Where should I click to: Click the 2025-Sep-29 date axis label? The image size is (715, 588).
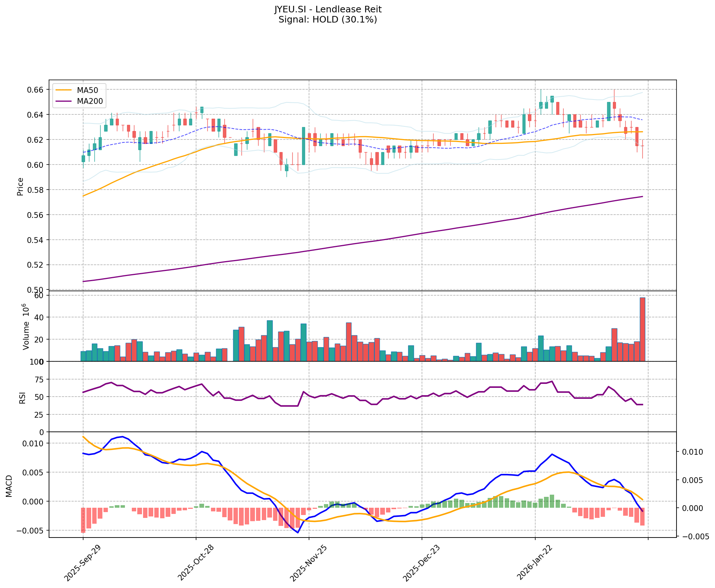tap(82, 563)
